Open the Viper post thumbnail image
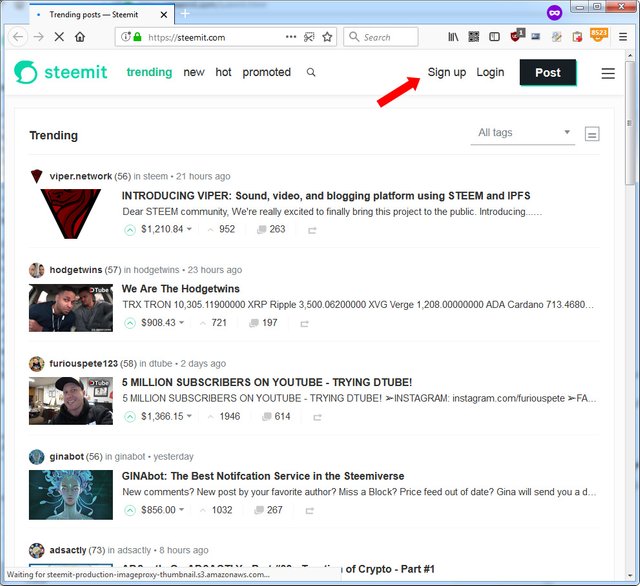 click(x=71, y=214)
